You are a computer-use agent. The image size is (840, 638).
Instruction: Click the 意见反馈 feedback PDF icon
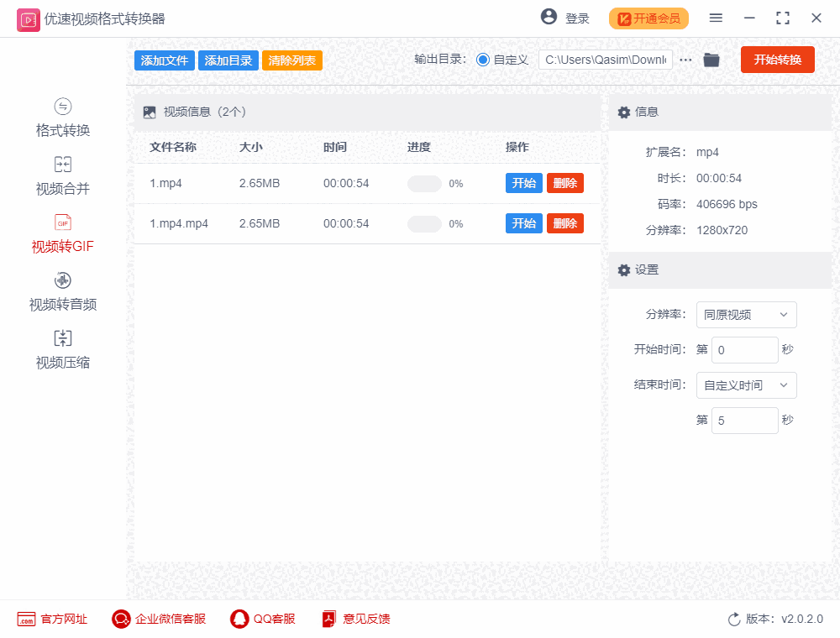coord(328,619)
